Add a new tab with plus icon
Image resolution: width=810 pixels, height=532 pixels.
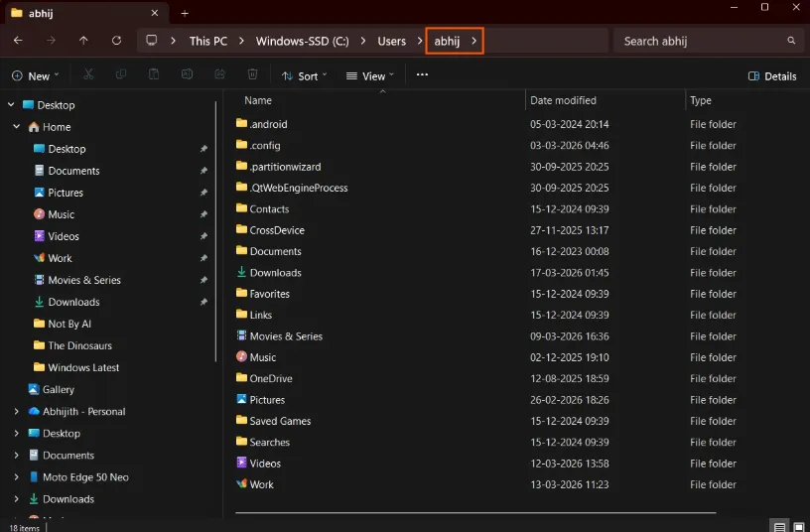click(x=185, y=13)
